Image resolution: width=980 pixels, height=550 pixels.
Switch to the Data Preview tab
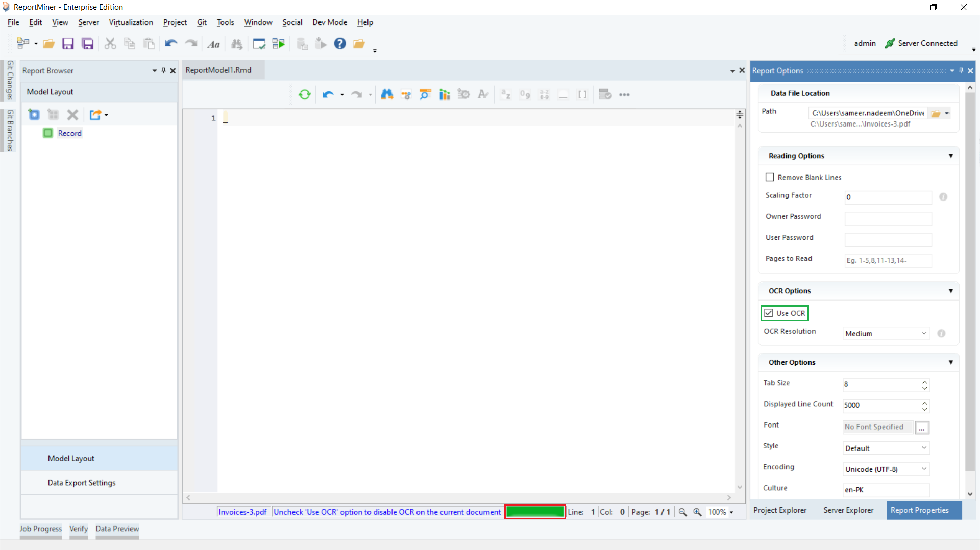pos(117,529)
